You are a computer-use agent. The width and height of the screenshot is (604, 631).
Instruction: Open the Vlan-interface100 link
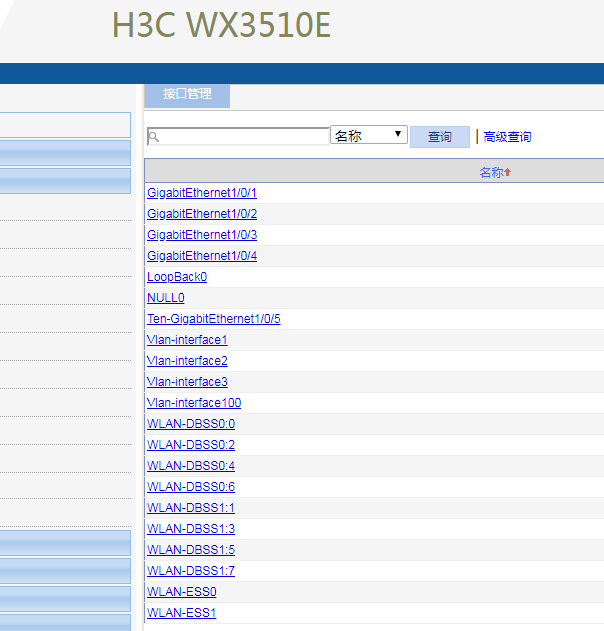[x=194, y=403]
